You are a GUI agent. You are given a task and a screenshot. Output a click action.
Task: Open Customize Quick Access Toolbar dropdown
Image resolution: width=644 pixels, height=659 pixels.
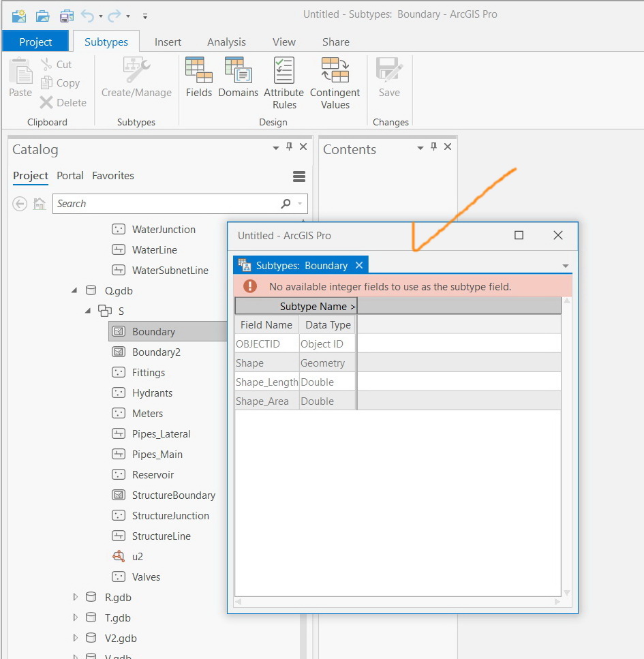[145, 16]
